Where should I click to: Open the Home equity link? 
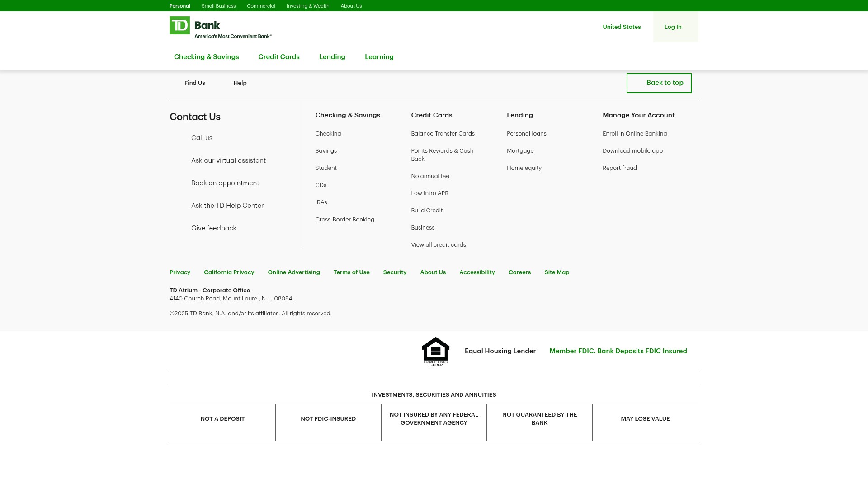[524, 168]
